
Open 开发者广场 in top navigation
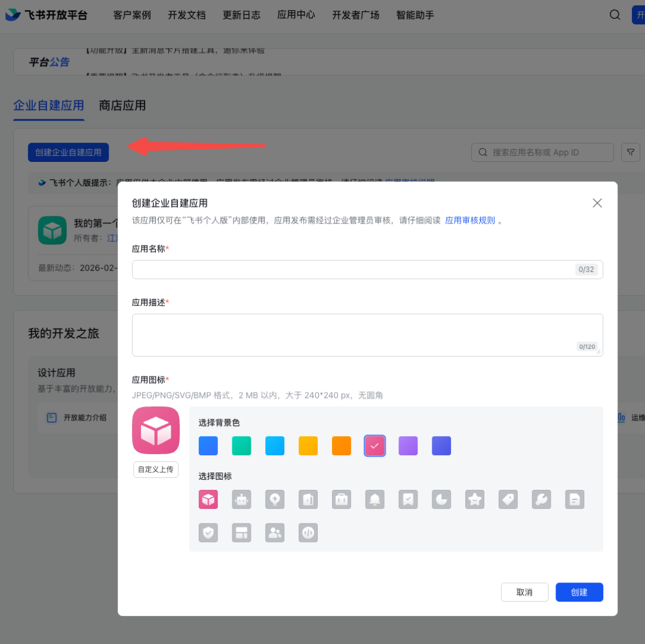click(x=356, y=15)
